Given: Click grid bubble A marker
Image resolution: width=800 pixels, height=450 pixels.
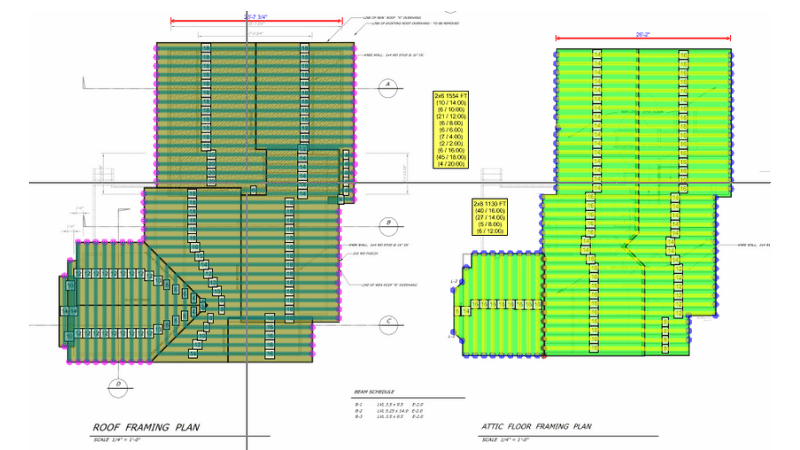Looking at the screenshot, I should (386, 88).
